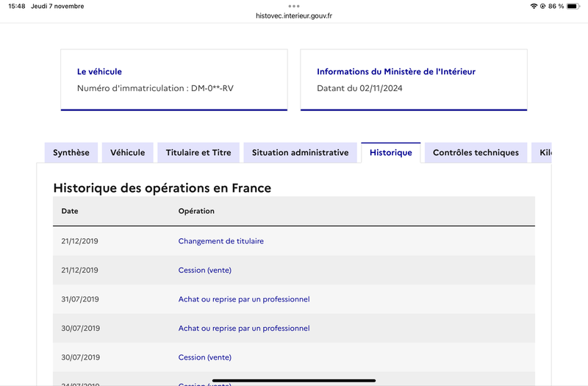Screen dimensions: 588x386
Task: Tap the Datant du 02/11/2024 text
Action: point(359,88)
